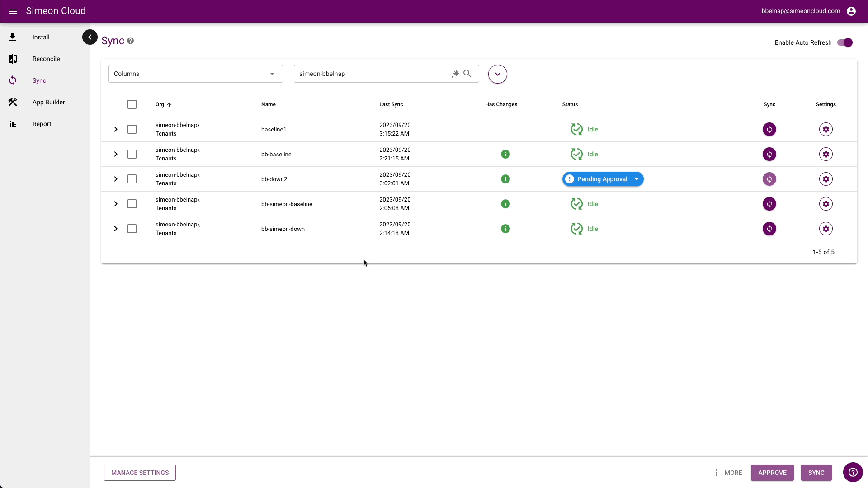Open the Columns dropdown

point(195,74)
